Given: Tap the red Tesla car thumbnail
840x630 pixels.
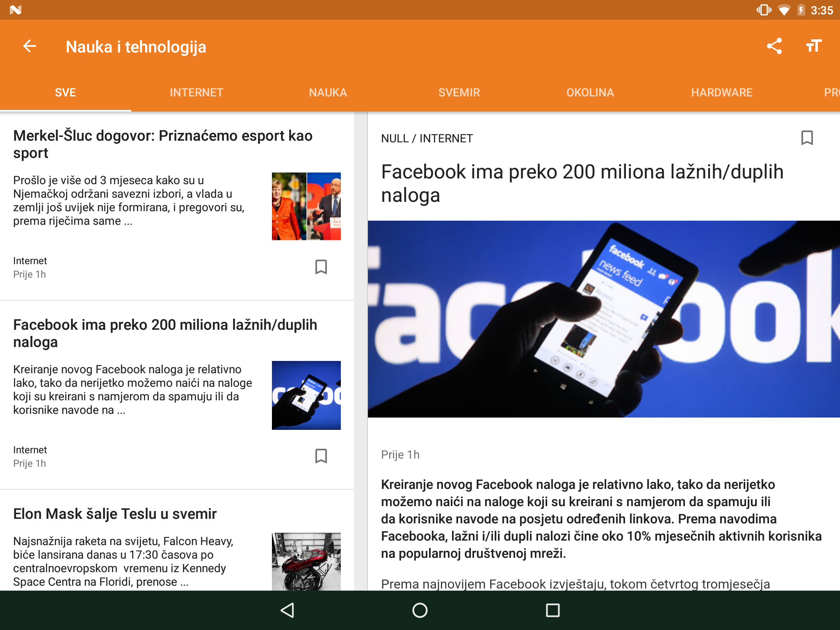Looking at the screenshot, I should [306, 562].
